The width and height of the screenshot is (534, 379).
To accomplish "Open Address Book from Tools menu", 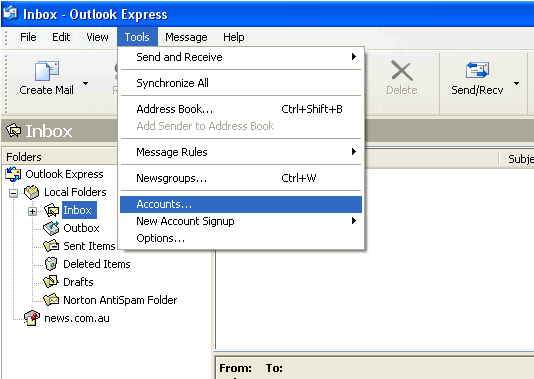I will click(241, 109).
